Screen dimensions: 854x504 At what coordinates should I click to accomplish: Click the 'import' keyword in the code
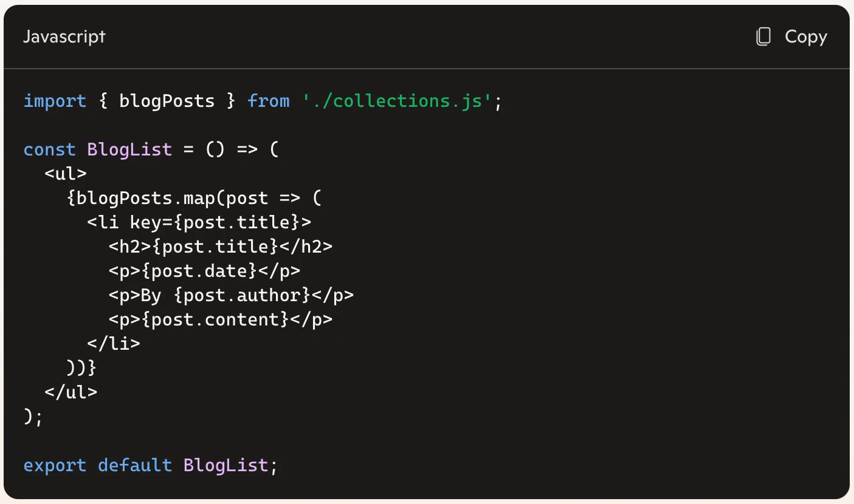[55, 101]
